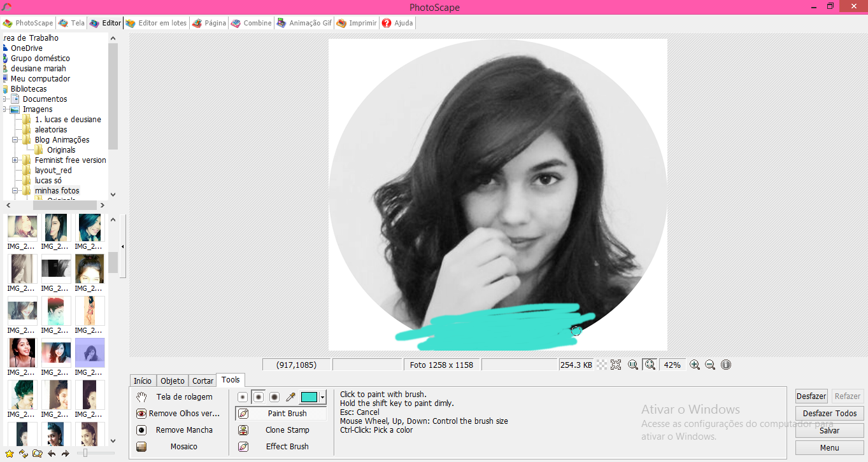Screen dimensions: 868x462
Task: Open the lucas só folder
Action: point(48,181)
